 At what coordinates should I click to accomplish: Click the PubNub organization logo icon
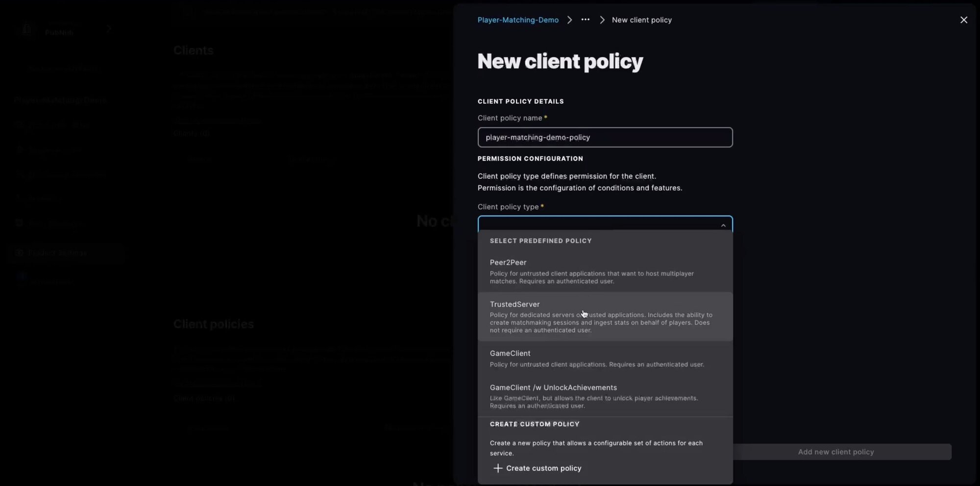coord(27,29)
